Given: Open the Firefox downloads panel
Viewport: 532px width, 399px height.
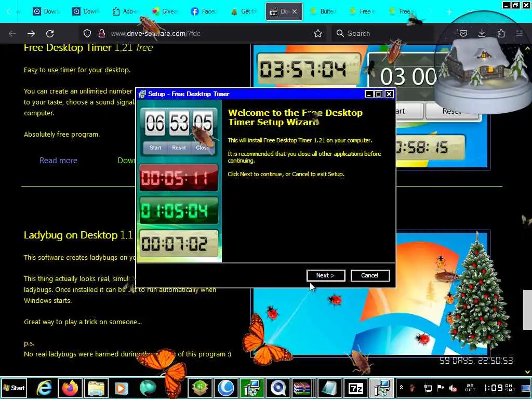Looking at the screenshot, I should [x=482, y=33].
